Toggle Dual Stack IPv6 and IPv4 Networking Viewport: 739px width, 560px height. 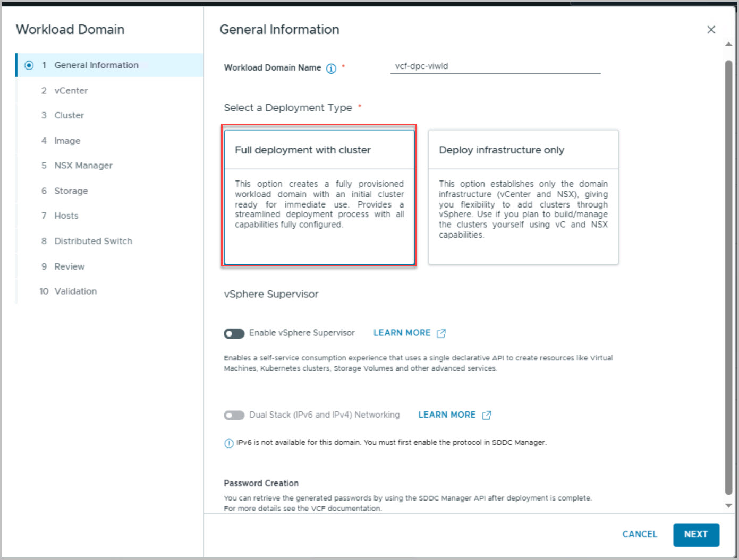tap(234, 415)
